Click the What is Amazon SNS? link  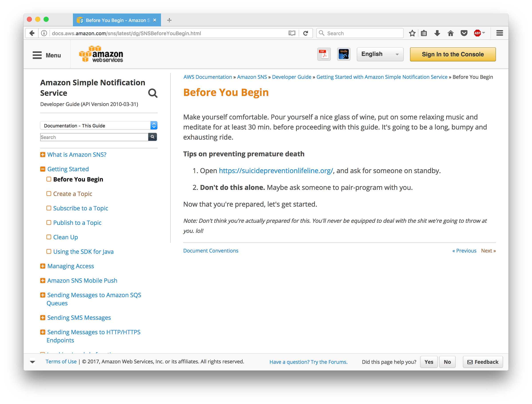(77, 155)
